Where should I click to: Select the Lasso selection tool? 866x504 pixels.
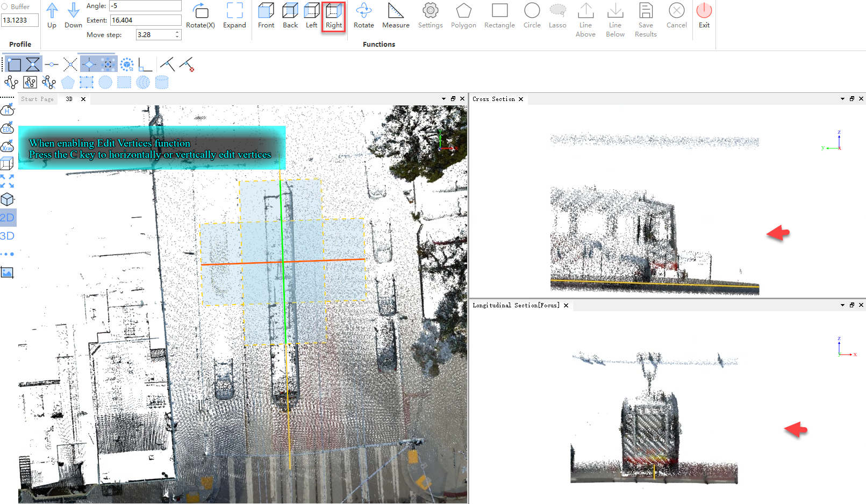(x=557, y=15)
